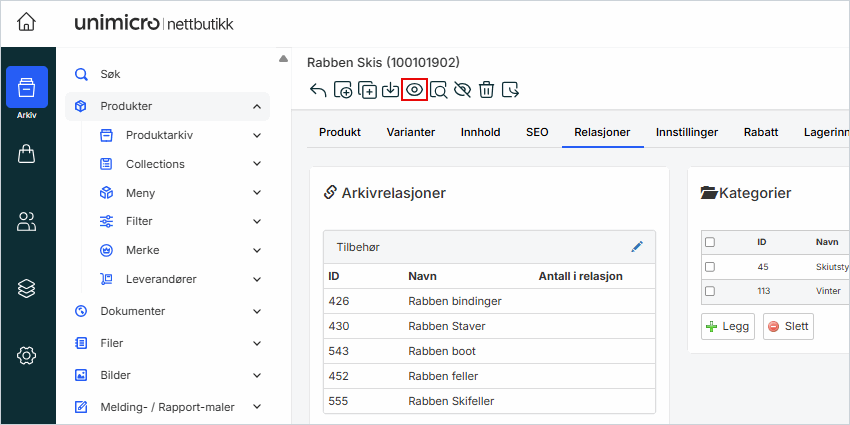Image resolution: width=850 pixels, height=425 pixels.
Task: Open the SEO tab
Action: tap(537, 132)
